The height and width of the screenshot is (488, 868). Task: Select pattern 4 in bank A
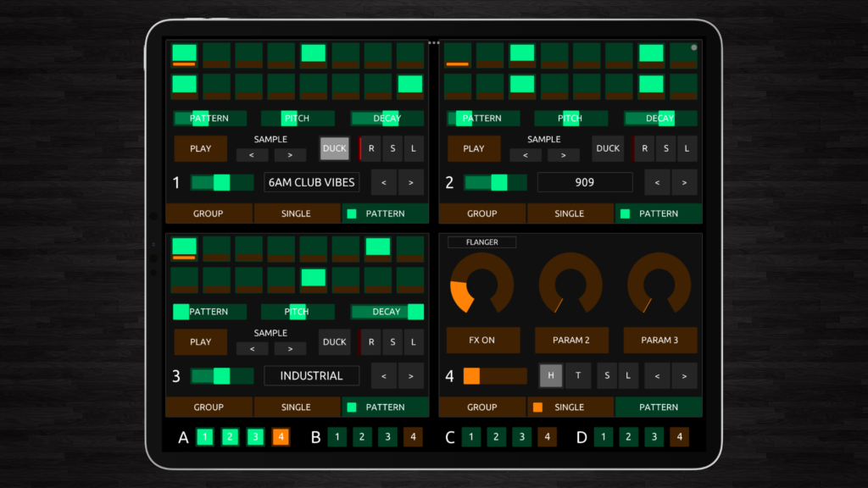pos(281,436)
